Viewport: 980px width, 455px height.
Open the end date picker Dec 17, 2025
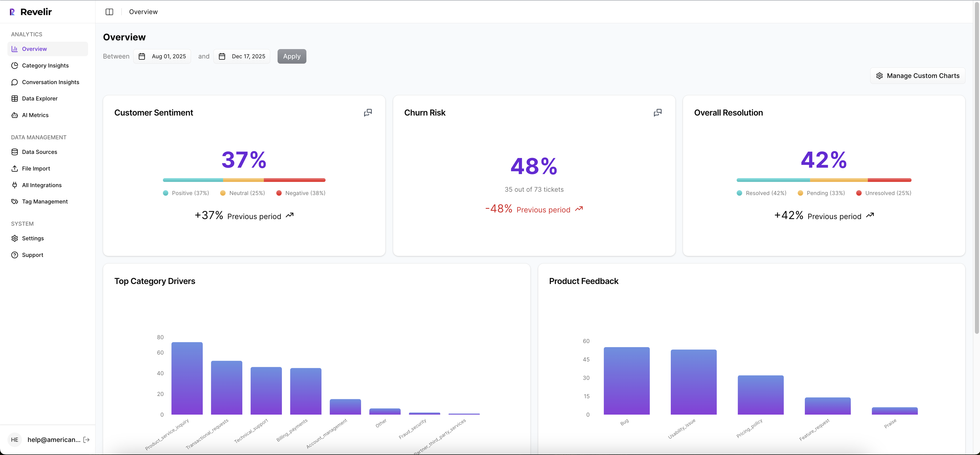[242, 56]
